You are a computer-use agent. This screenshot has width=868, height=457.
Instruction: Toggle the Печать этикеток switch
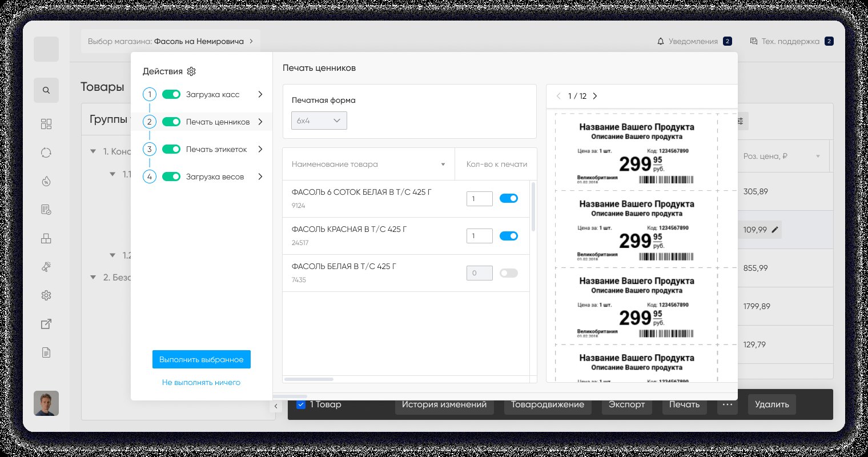pyautogui.click(x=171, y=149)
